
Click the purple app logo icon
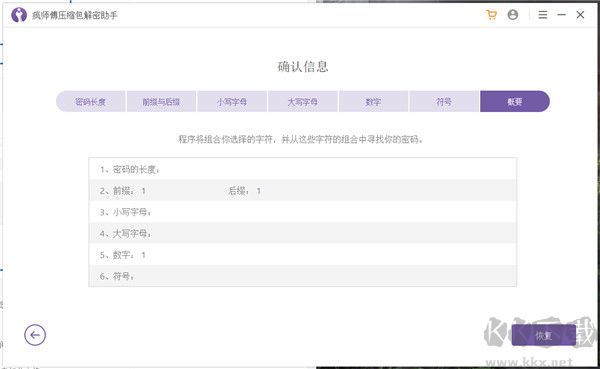point(19,15)
